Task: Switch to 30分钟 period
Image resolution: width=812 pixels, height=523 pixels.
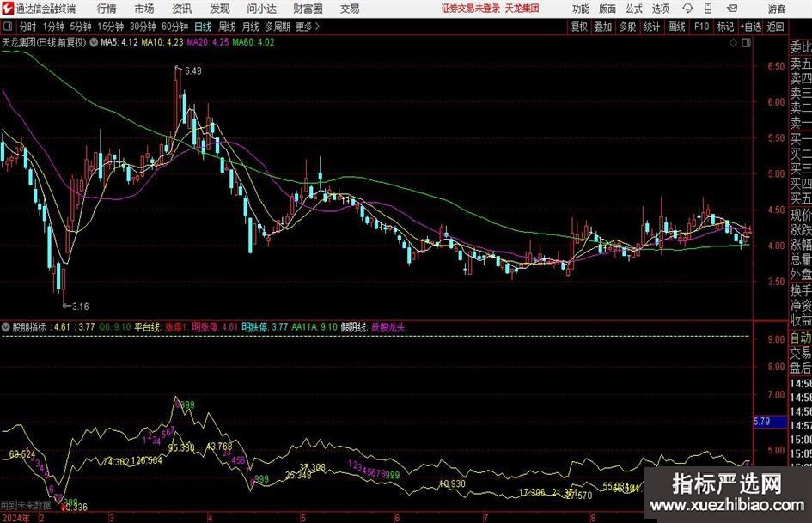Action: tap(143, 27)
